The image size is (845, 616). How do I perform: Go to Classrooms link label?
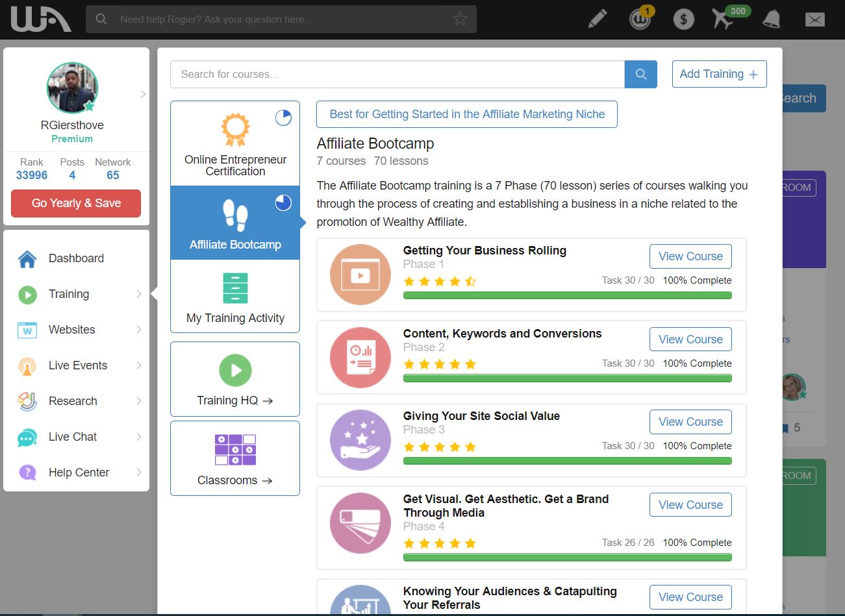pos(234,480)
